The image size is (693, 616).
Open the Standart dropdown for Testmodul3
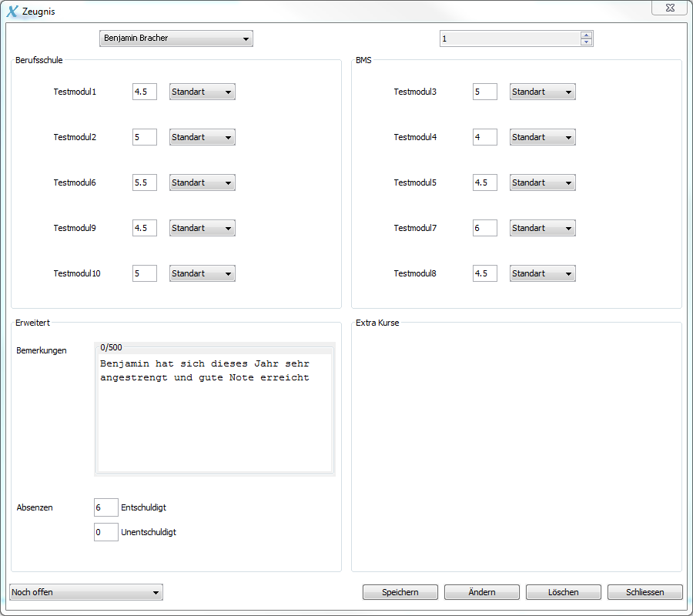[x=543, y=92]
